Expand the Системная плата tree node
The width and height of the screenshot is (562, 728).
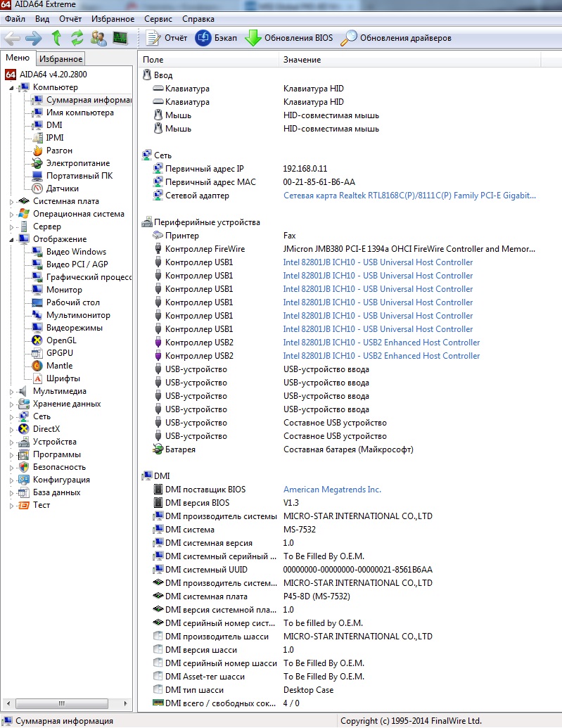point(12,201)
